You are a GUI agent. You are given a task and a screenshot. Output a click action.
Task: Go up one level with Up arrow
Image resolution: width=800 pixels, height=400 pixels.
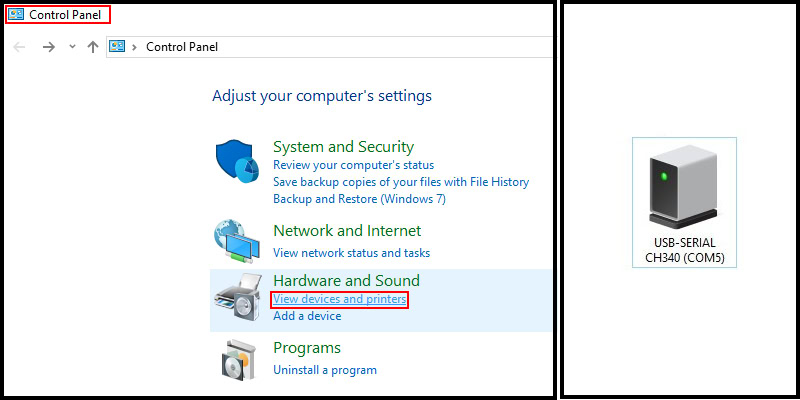pos(93,47)
